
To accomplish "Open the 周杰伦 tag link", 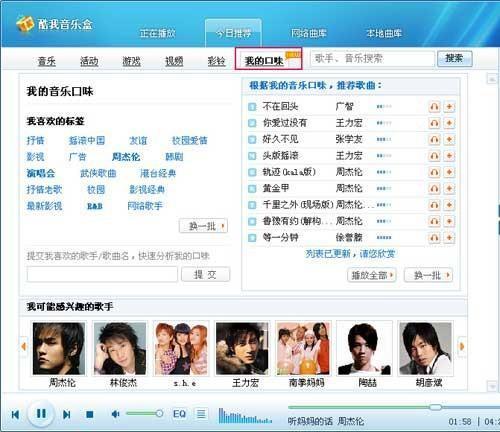I will coord(126,157).
